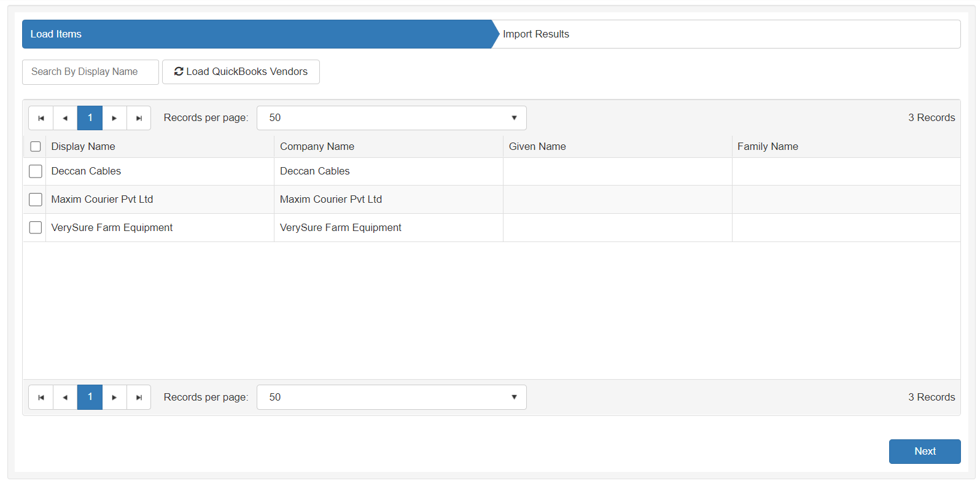Open bottom Records per page dropdown
The image size is (980, 486).
391,398
